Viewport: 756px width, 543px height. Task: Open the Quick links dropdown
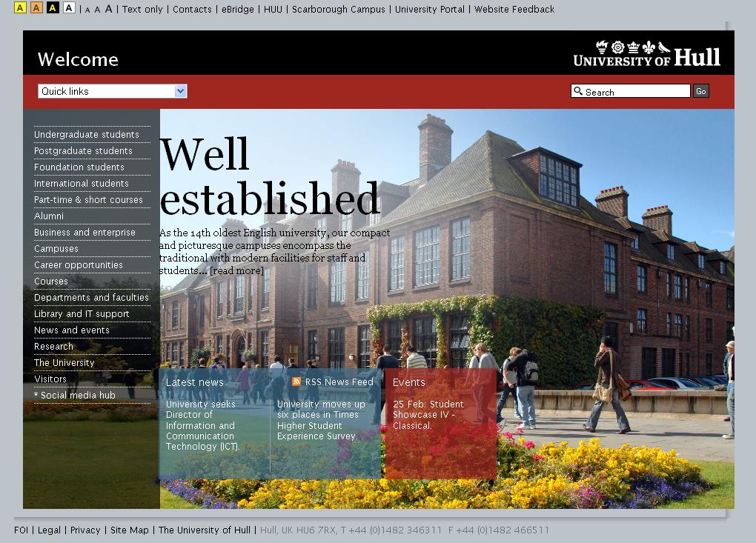click(113, 91)
